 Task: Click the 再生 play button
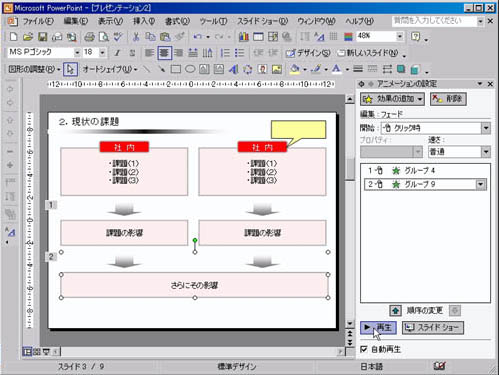[x=378, y=328]
